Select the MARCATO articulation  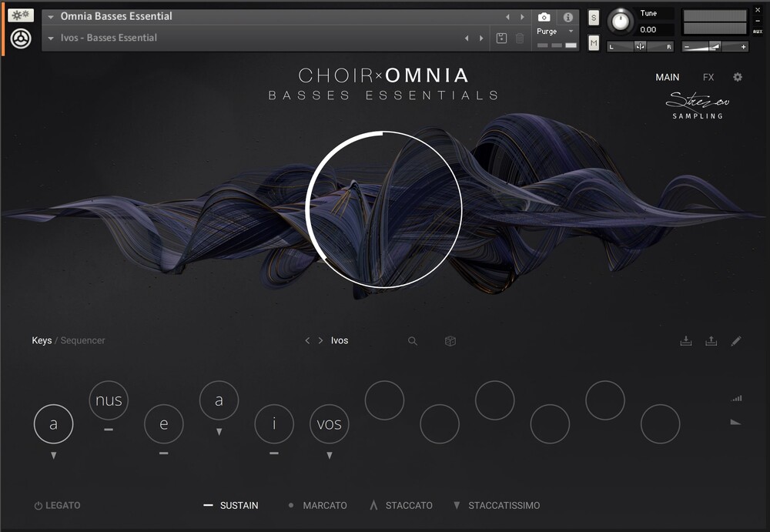coord(325,505)
